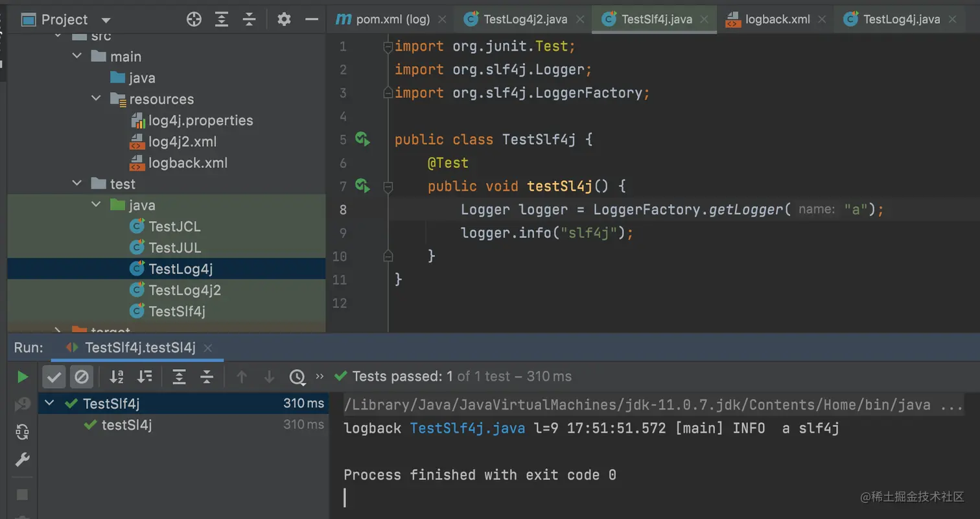Toggle Show Ignored tests icon
The image size is (980, 519).
[82, 376]
